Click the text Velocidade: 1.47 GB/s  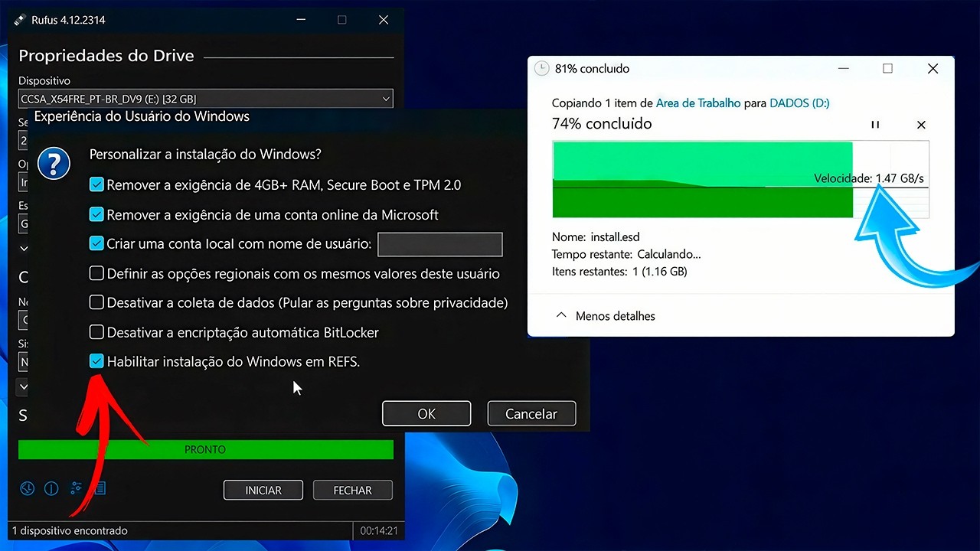coord(871,178)
